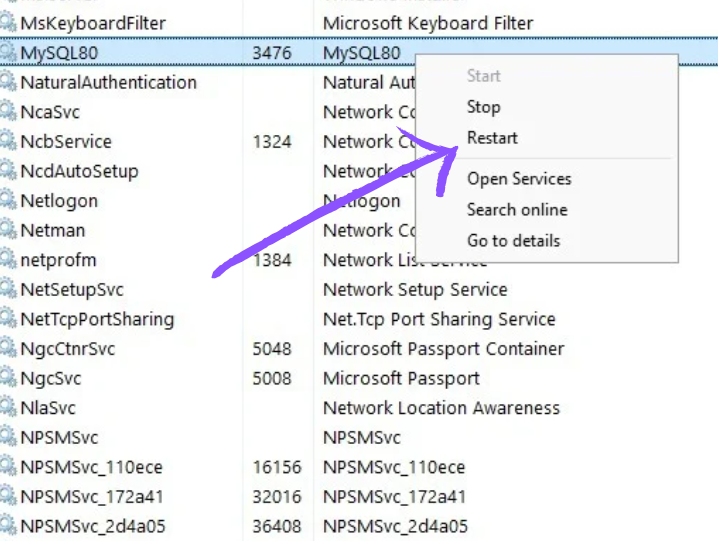This screenshot has width=718, height=541.
Task: Click the service icon next to NlaSvc
Action: (x=9, y=408)
